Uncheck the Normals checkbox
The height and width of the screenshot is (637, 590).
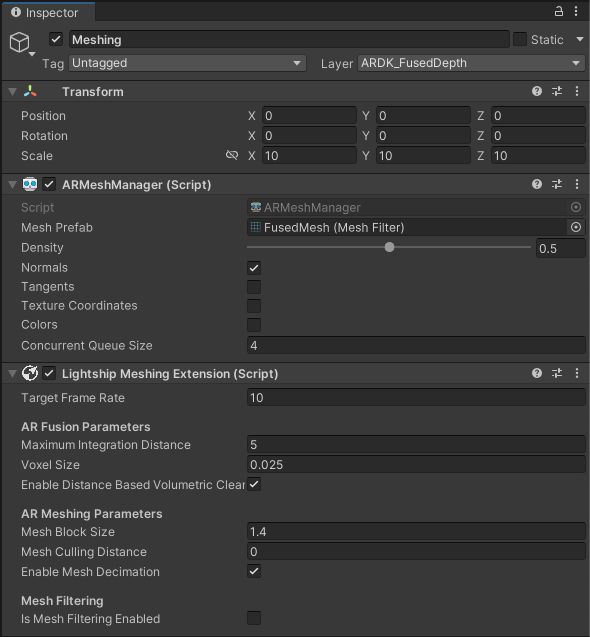(x=254, y=268)
